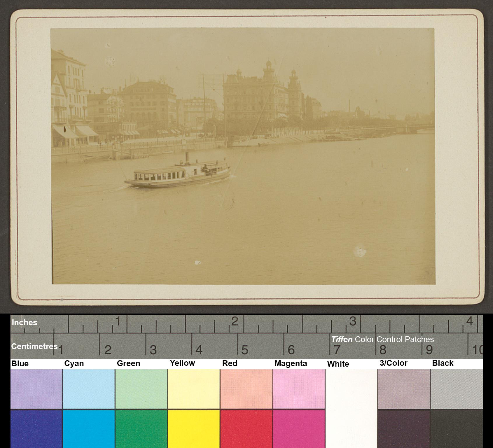This screenshot has height=448, width=493.
Task: Click the 4 inch ruler mark
Action: click(x=469, y=321)
